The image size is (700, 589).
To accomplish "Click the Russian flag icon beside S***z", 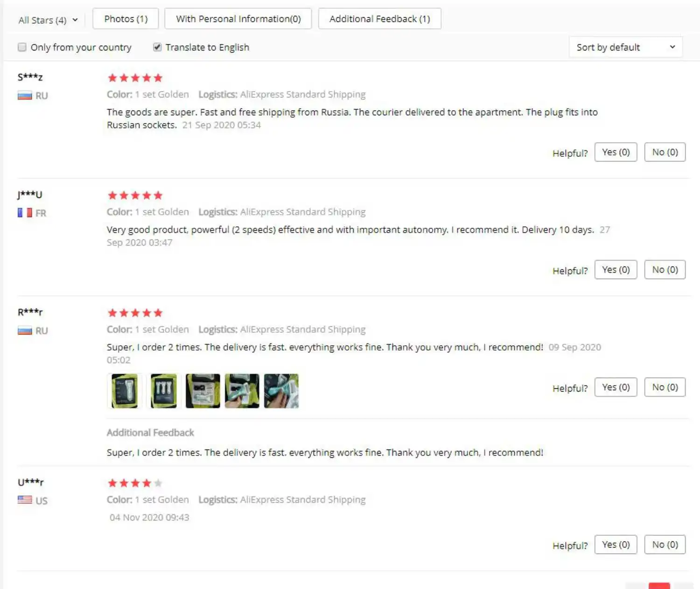I will pos(25,96).
